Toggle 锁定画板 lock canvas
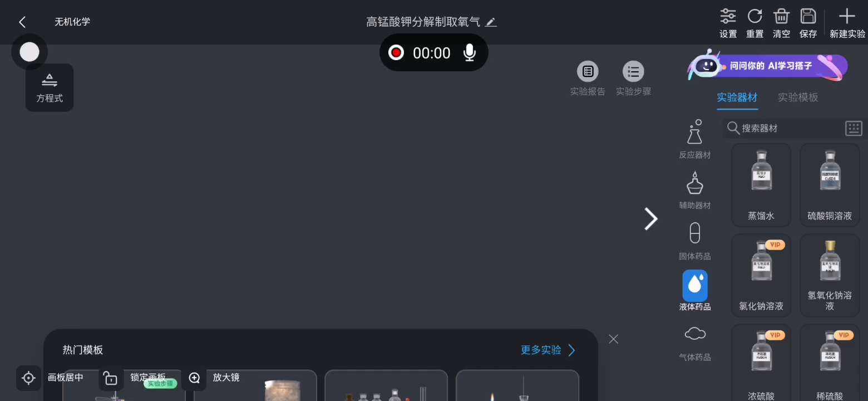 point(132,378)
